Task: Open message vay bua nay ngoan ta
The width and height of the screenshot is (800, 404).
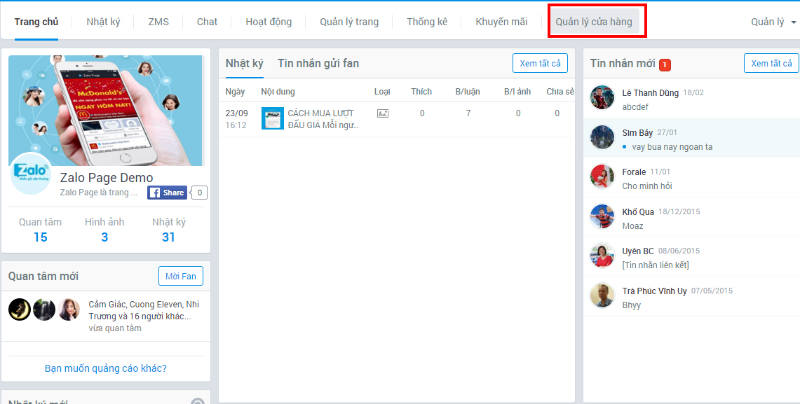Action: click(x=672, y=147)
